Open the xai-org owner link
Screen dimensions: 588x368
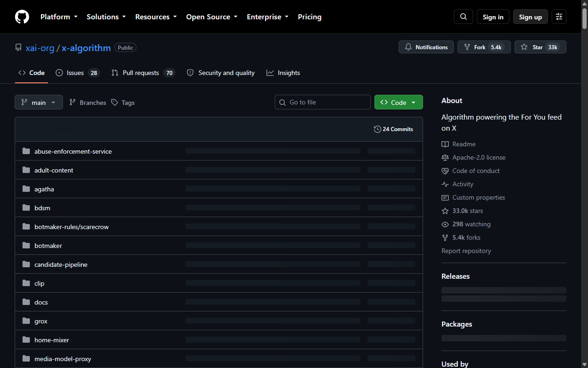pos(40,48)
